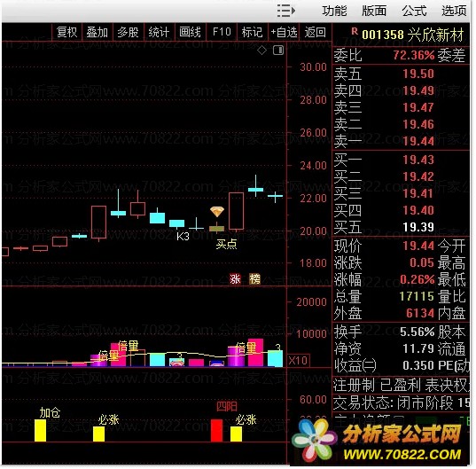Click 收益 value 0.350
Image resolution: width=476 pixels, height=469 pixels.
tap(418, 365)
